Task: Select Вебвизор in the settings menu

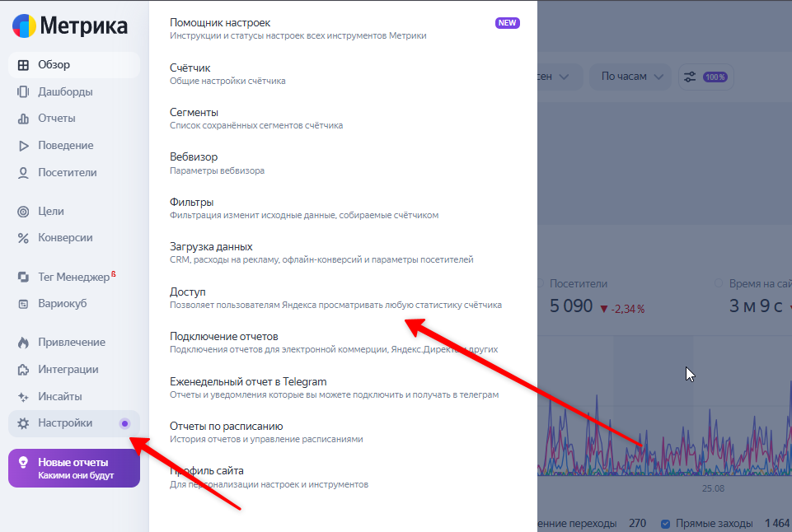Action: (x=194, y=156)
